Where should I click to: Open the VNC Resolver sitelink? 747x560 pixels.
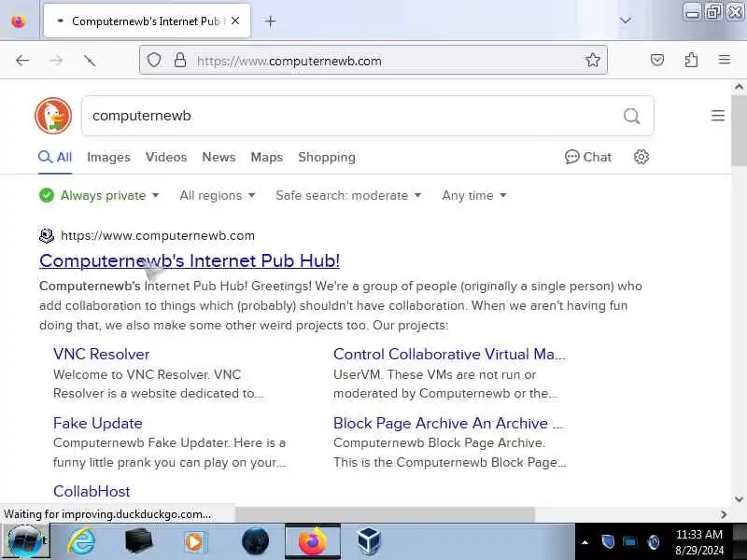click(102, 354)
